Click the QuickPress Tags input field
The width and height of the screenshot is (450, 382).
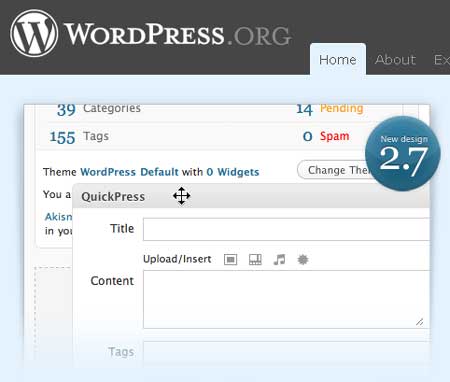click(x=286, y=354)
